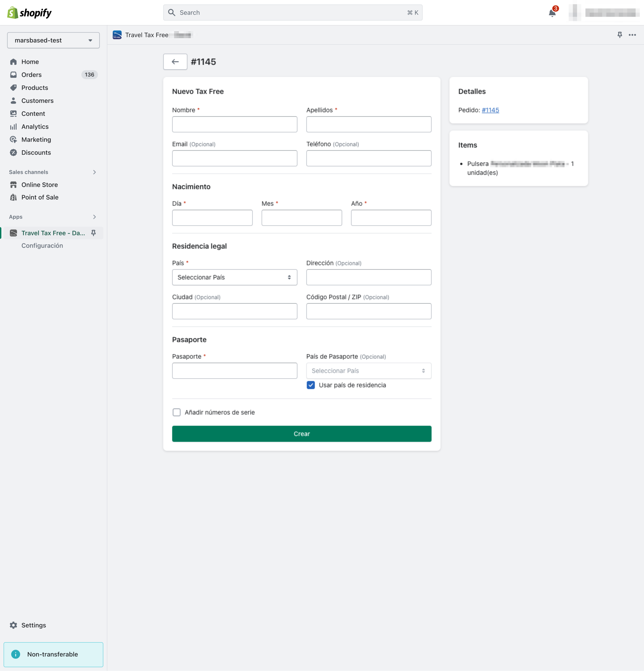Expand the Apps section chevron
The width and height of the screenshot is (644, 671).
[94, 217]
